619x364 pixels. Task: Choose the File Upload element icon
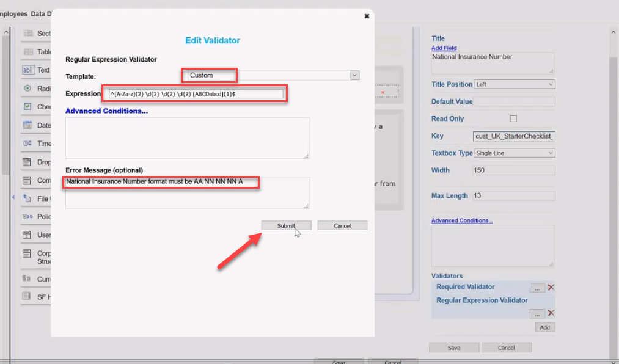[27, 198]
